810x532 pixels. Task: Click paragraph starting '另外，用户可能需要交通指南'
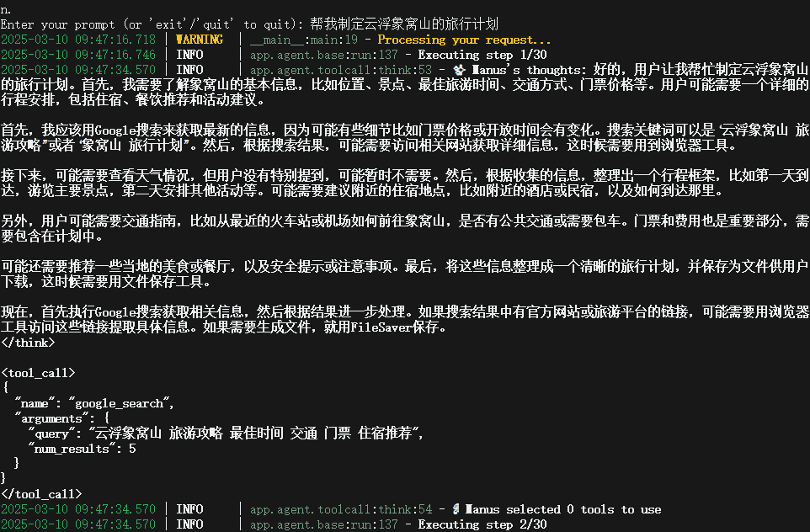pos(405,228)
